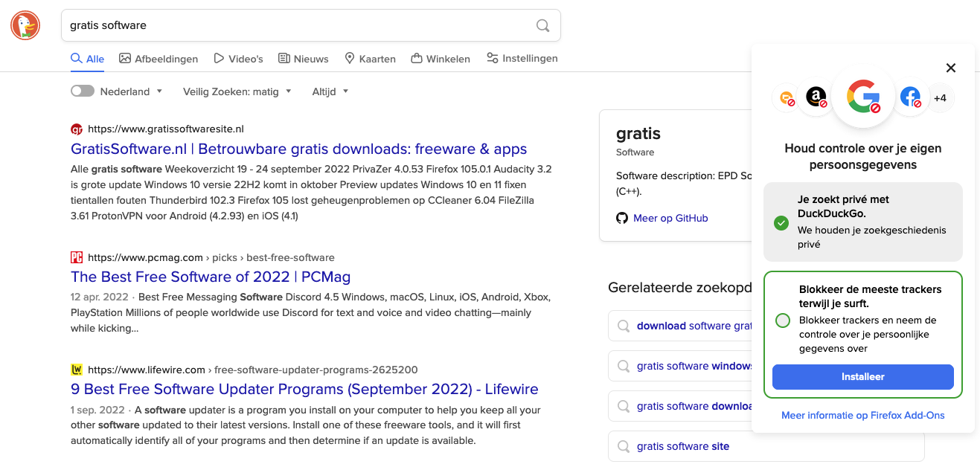The image size is (980, 467).
Task: Click the blocked Facebook tracker icon
Action: tap(910, 97)
